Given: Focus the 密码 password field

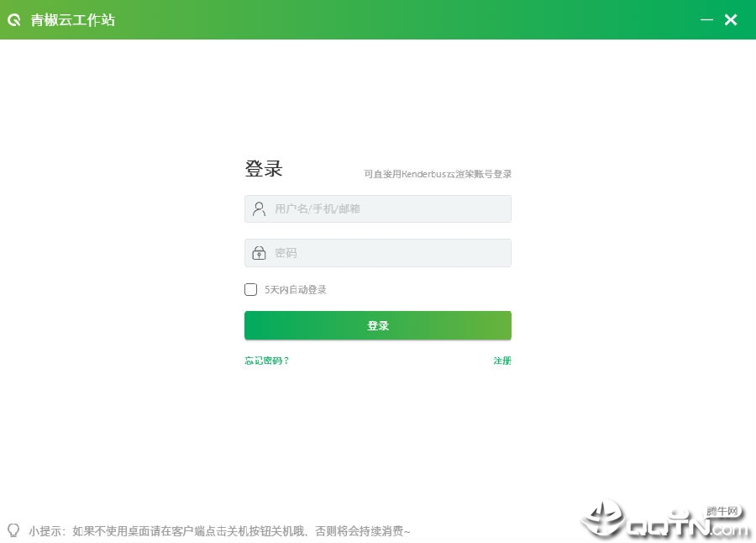Looking at the screenshot, I should click(x=378, y=253).
